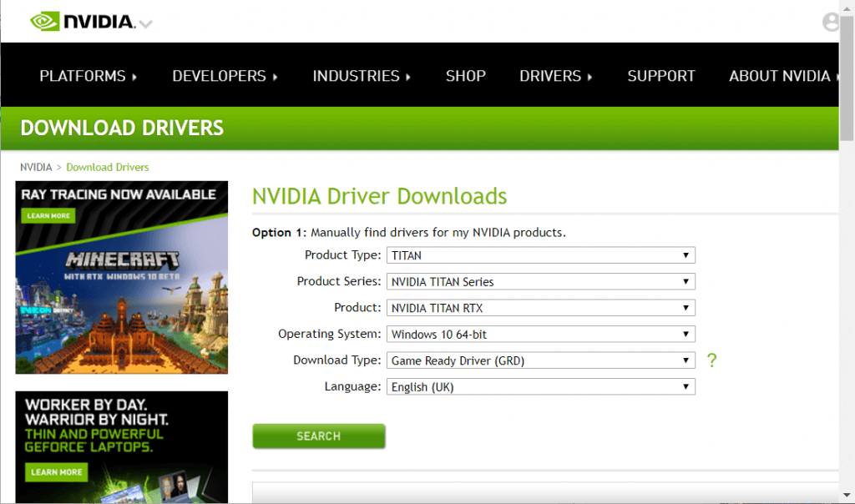Click the Option 1 description text
855x504 pixels.
pos(409,233)
